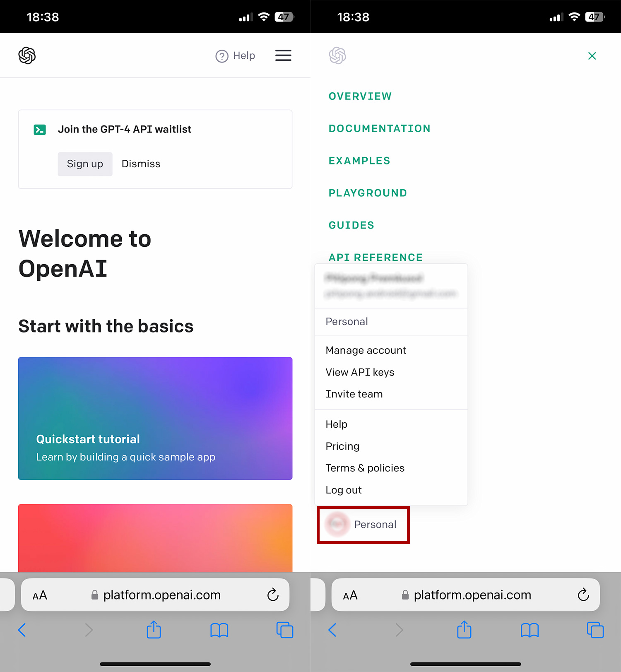Choose View API keys in the account menu
This screenshot has height=672, width=621.
360,372
